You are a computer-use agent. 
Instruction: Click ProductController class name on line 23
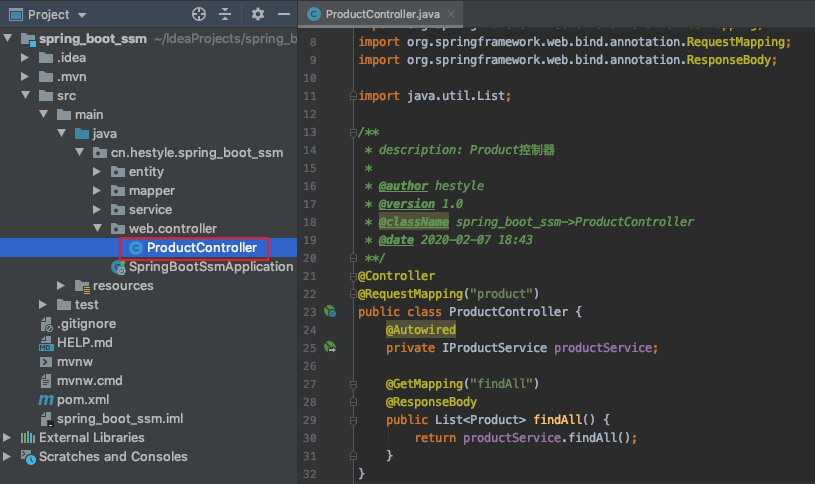[508, 312]
